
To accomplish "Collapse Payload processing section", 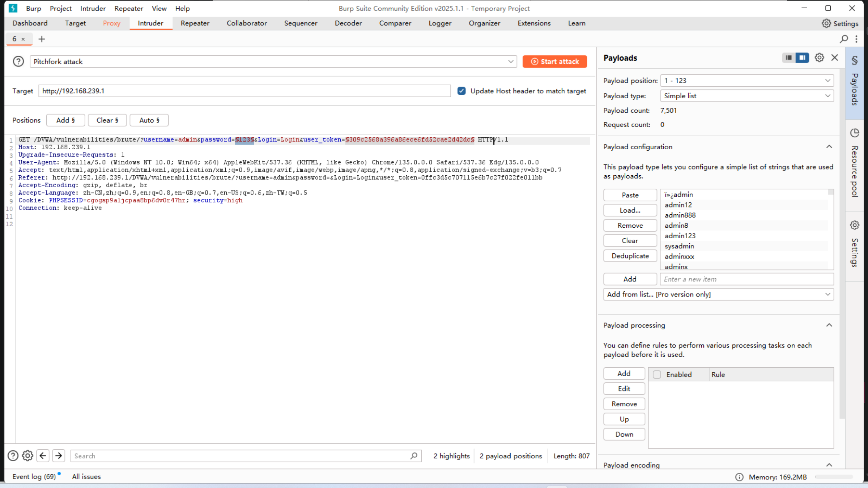I will coord(829,325).
